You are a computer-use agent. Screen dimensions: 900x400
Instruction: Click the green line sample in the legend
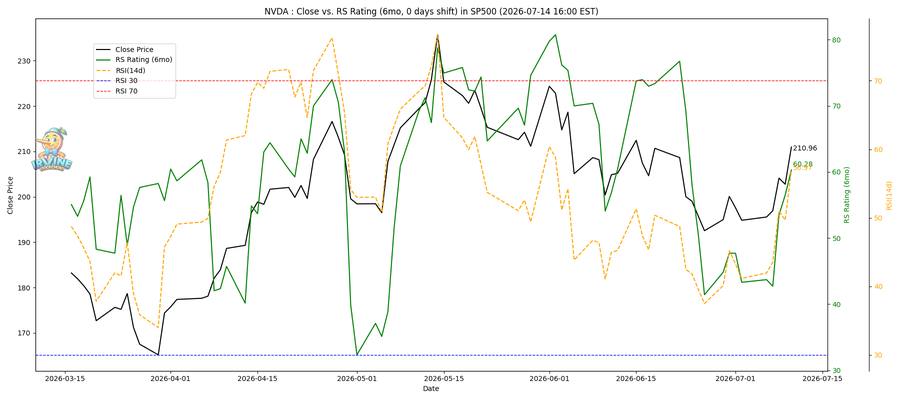(103, 60)
